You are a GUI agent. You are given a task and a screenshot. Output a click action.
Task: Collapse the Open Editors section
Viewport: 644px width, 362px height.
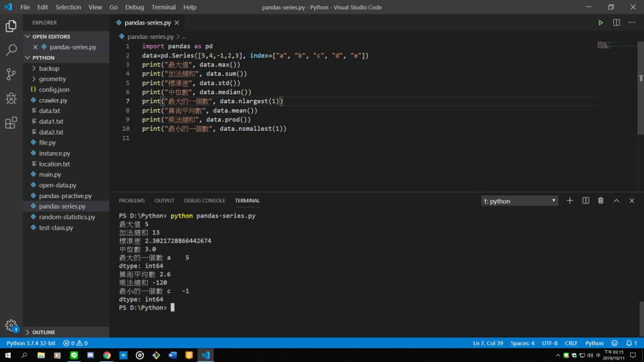pos(66,36)
